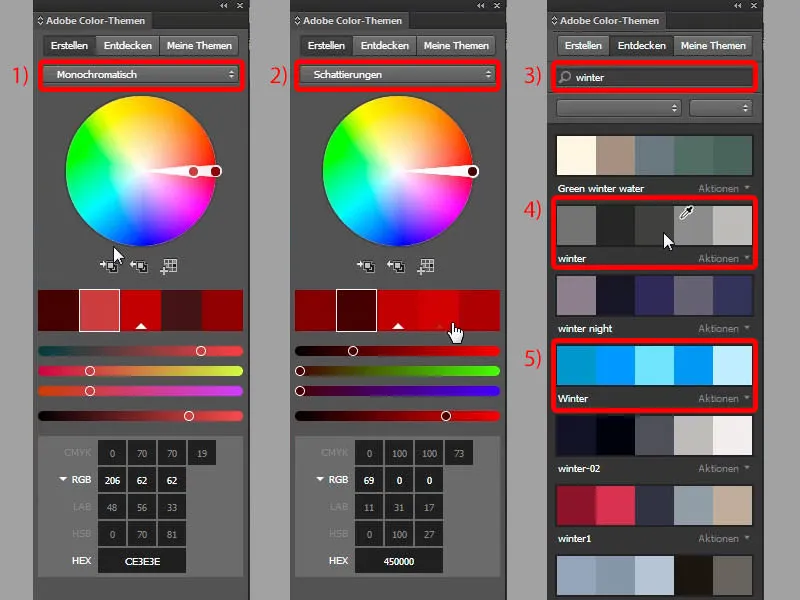
Task: Add theme to swatches in Monochromatisch panel
Action: coord(169,266)
